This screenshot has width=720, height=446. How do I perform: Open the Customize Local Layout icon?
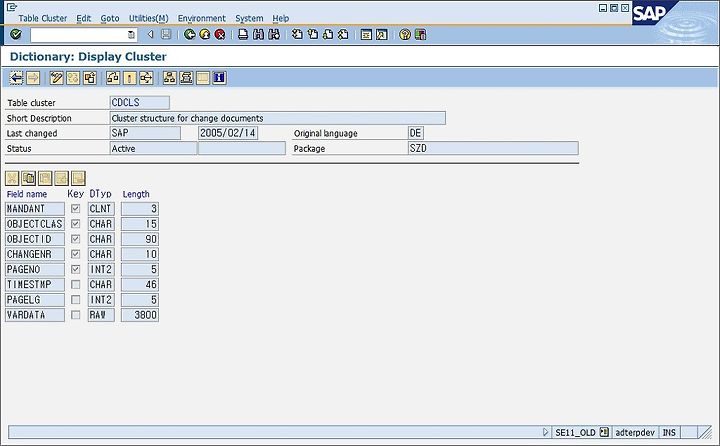coord(420,34)
